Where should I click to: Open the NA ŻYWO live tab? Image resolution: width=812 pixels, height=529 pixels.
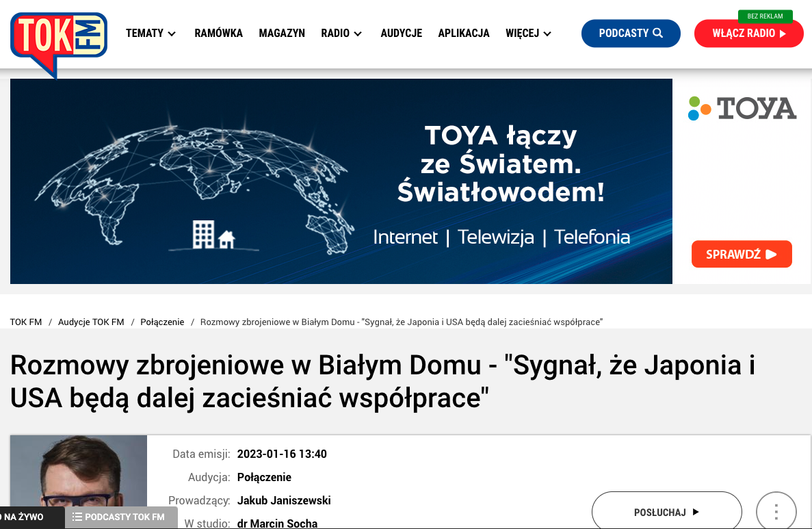pos(32,517)
